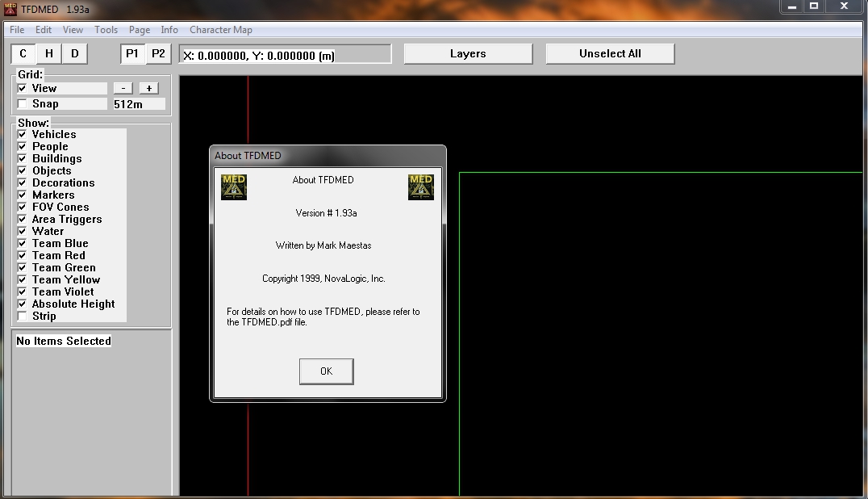This screenshot has width=868, height=499.
Task: Open the View menu
Action: point(73,30)
